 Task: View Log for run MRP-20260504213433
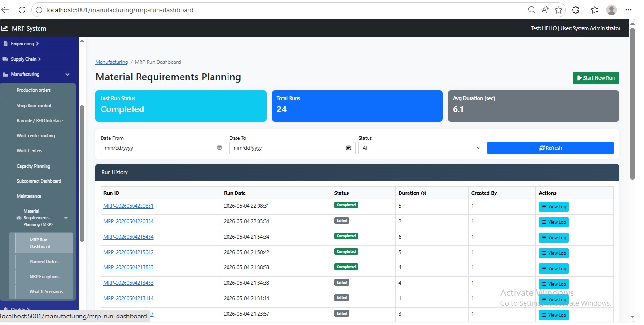point(553,284)
